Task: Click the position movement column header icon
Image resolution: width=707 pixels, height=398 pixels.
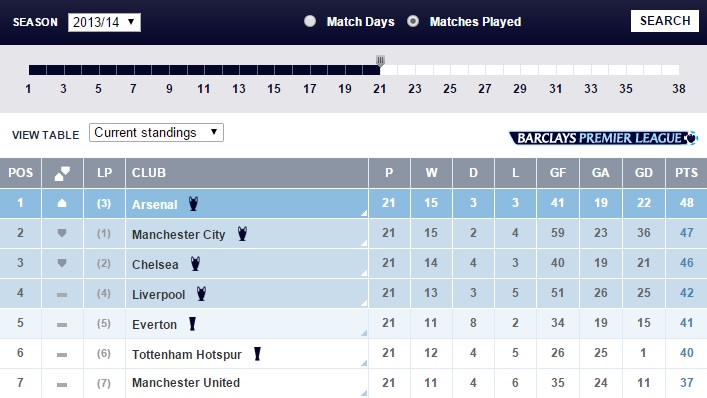Action: pyautogui.click(x=62, y=173)
